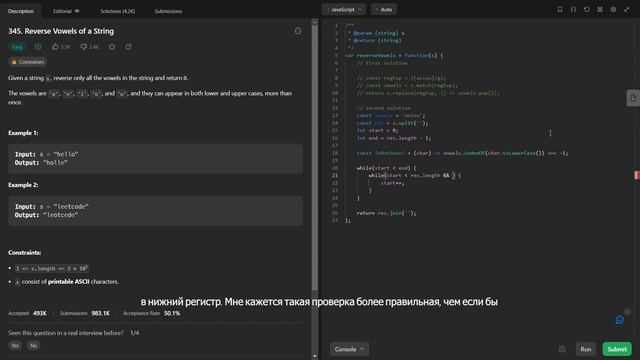Open editor shortcuts icon
This screenshot has height=360, width=640.
[x=600, y=9]
